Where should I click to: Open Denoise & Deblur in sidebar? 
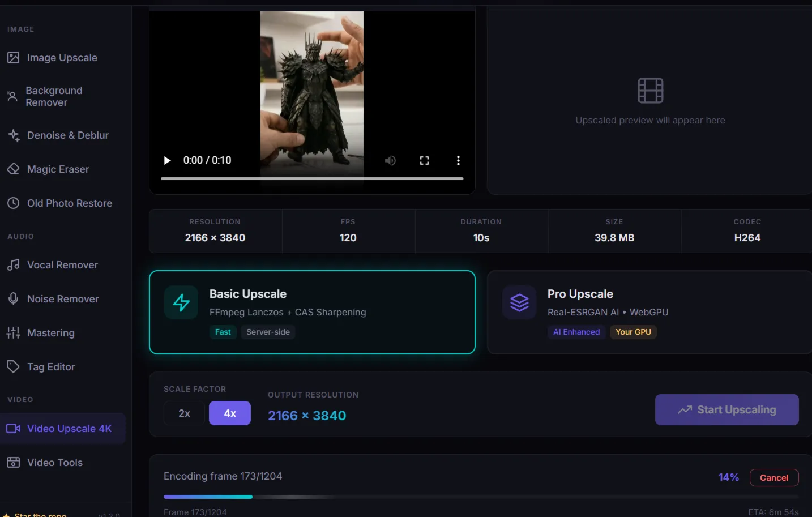pyautogui.click(x=62, y=135)
